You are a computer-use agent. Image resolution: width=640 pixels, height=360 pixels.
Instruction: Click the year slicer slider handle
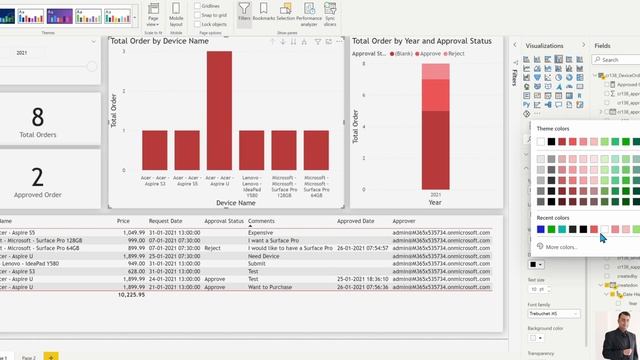point(92,67)
